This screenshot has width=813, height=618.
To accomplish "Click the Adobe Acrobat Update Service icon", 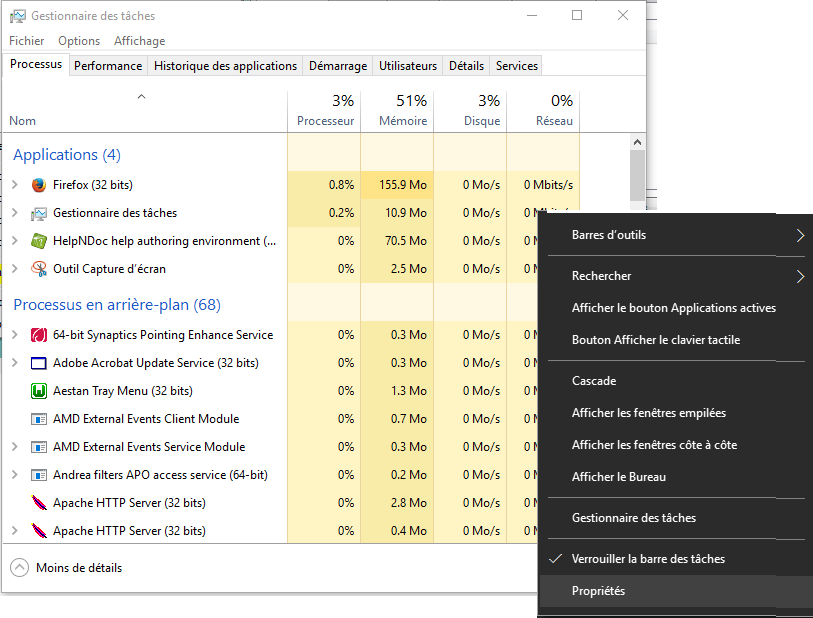I will 39,363.
